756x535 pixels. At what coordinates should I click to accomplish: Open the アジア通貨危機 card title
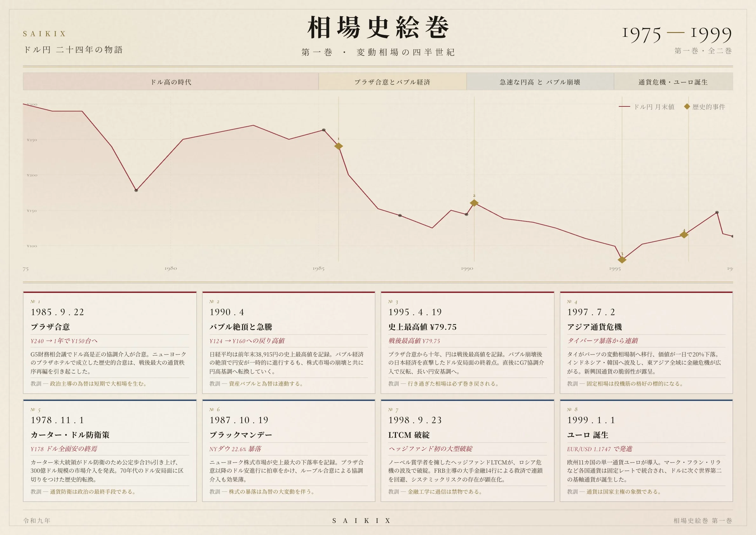(x=594, y=327)
